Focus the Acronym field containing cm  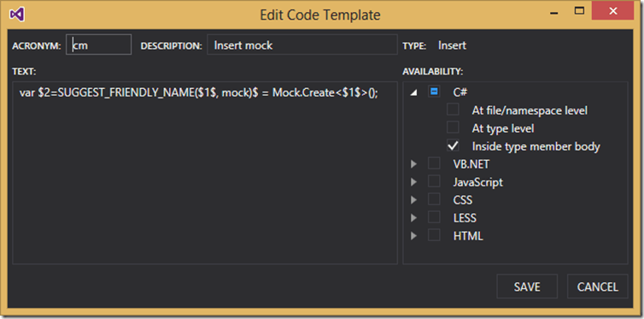[x=98, y=44]
